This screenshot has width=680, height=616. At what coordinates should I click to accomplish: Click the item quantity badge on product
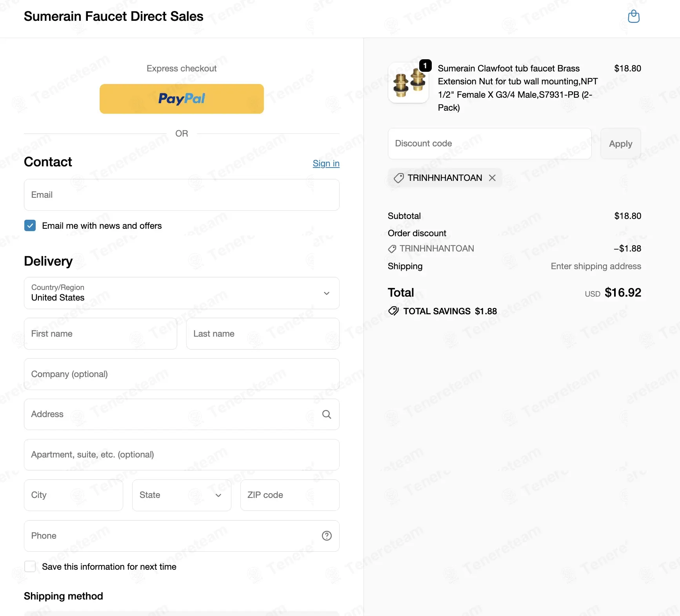pyautogui.click(x=425, y=66)
